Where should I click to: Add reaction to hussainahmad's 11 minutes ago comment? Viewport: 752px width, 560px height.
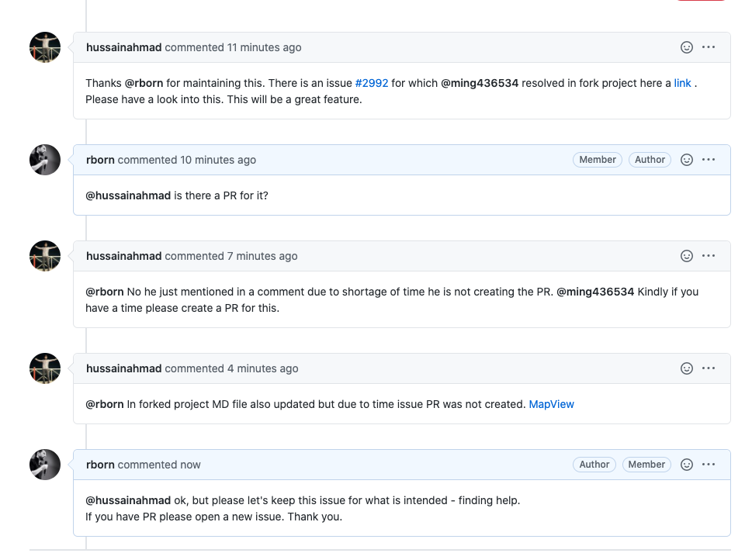pyautogui.click(x=686, y=47)
